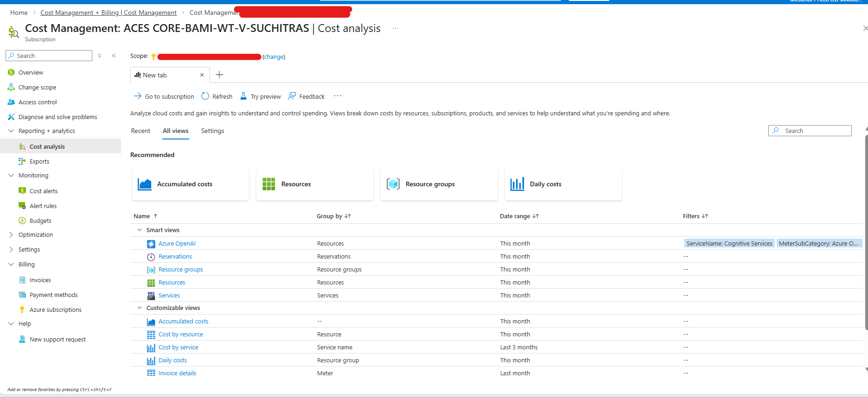The image size is (868, 398).
Task: Click the Invoices icon
Action: click(22, 280)
